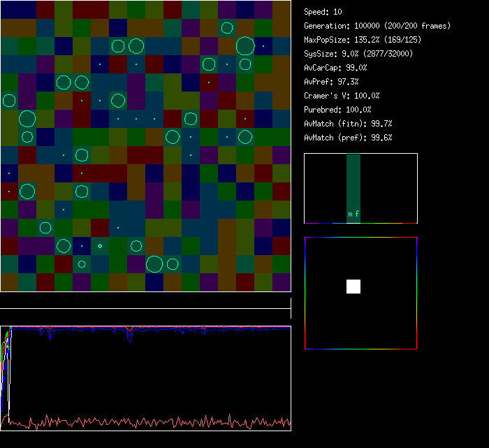Select the small diamond-shaped marker in the grid

tap(100, 245)
